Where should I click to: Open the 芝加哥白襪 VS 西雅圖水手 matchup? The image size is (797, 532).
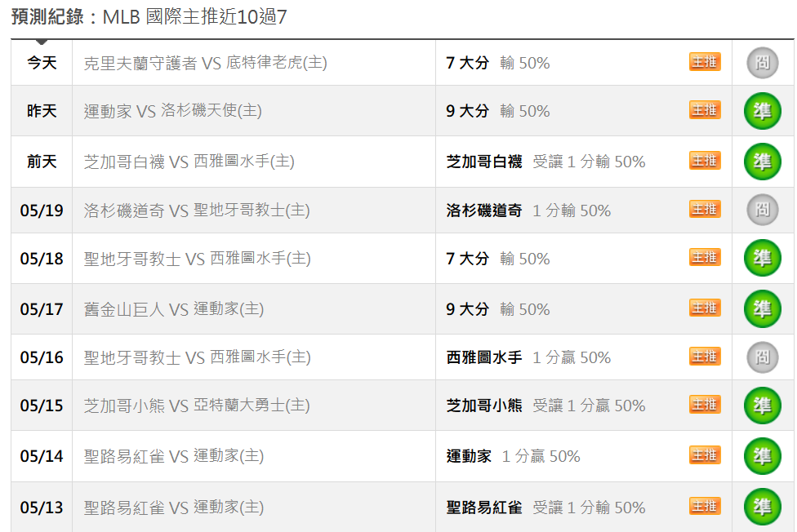(x=189, y=162)
